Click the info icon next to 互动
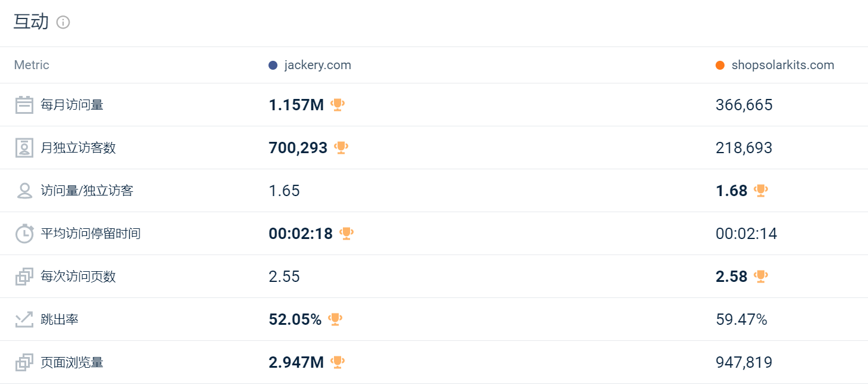The width and height of the screenshot is (868, 388). point(63,23)
